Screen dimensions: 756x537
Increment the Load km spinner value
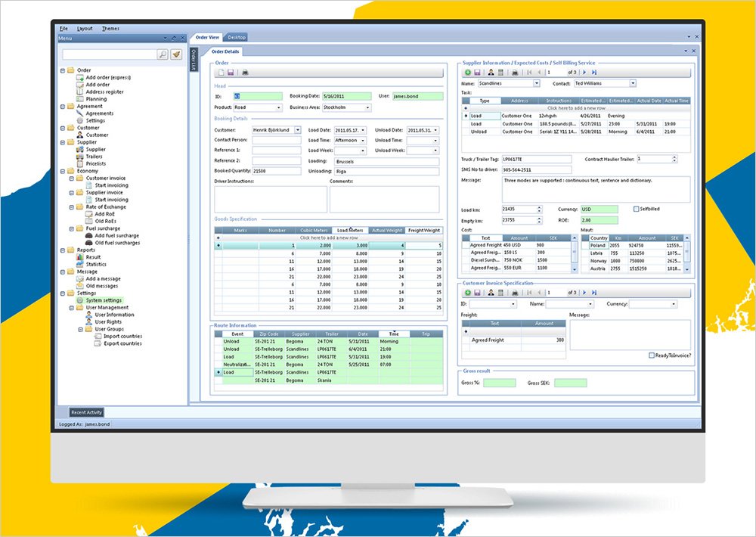(539, 206)
